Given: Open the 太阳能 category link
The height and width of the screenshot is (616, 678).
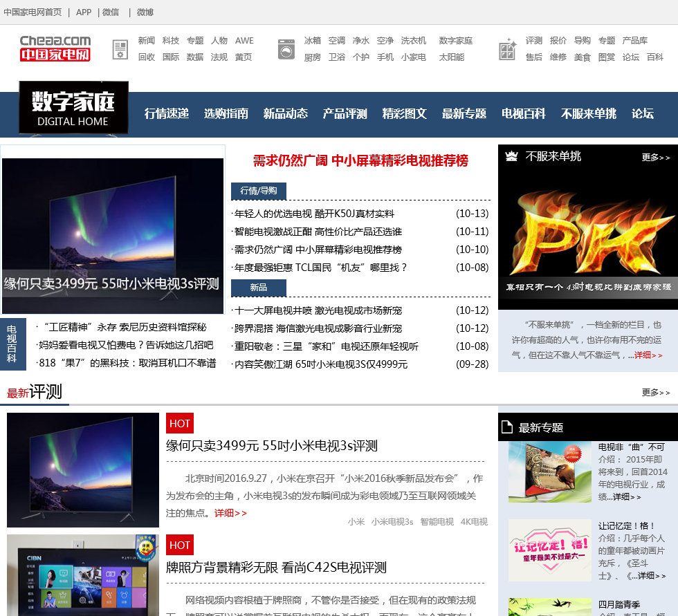Looking at the screenshot, I should pos(452,57).
